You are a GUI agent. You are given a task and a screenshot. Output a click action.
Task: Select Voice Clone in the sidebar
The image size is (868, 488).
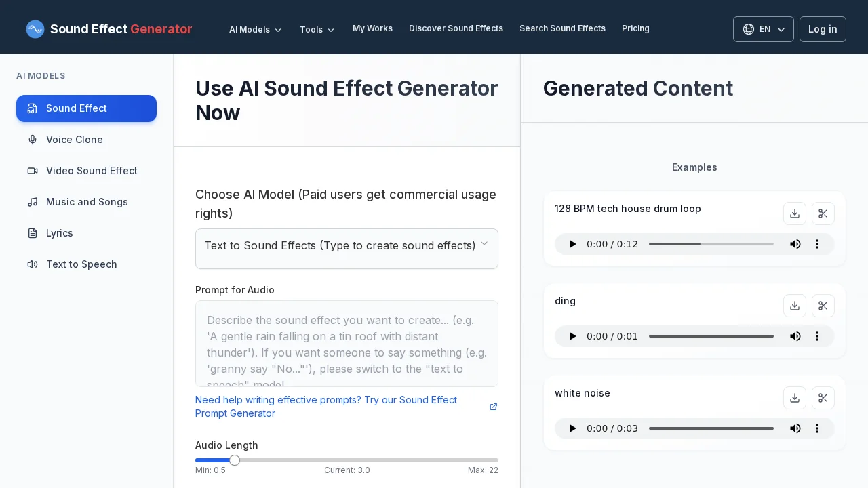(x=75, y=140)
